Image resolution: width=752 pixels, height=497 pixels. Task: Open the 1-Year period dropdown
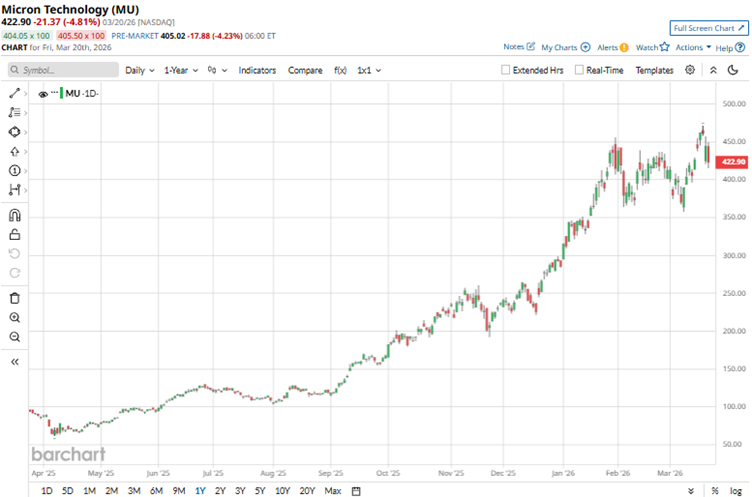(181, 70)
